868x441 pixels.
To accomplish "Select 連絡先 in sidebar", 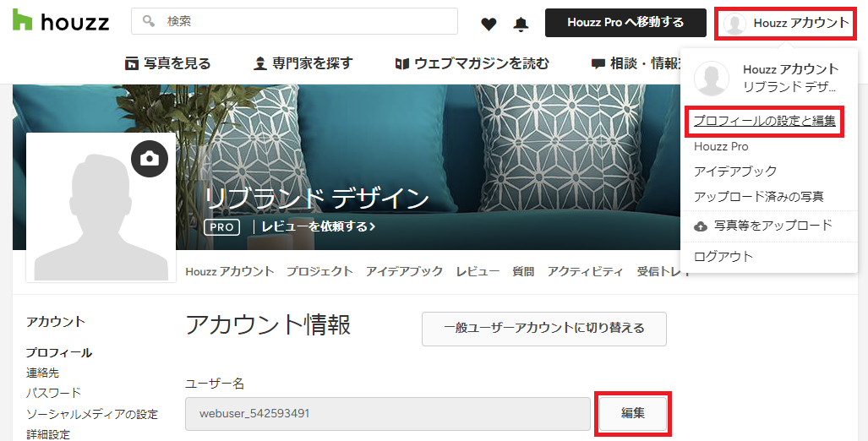I will (42, 373).
